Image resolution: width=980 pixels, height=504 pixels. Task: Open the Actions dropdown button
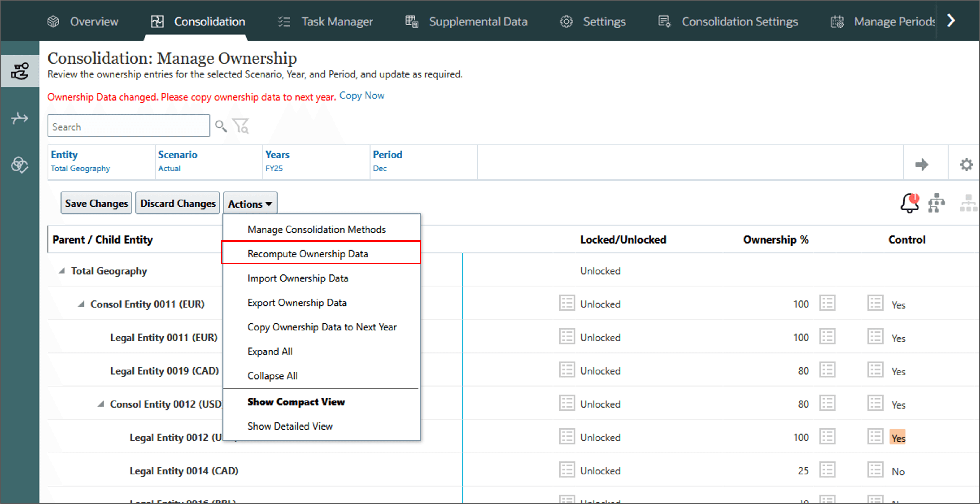(x=250, y=204)
